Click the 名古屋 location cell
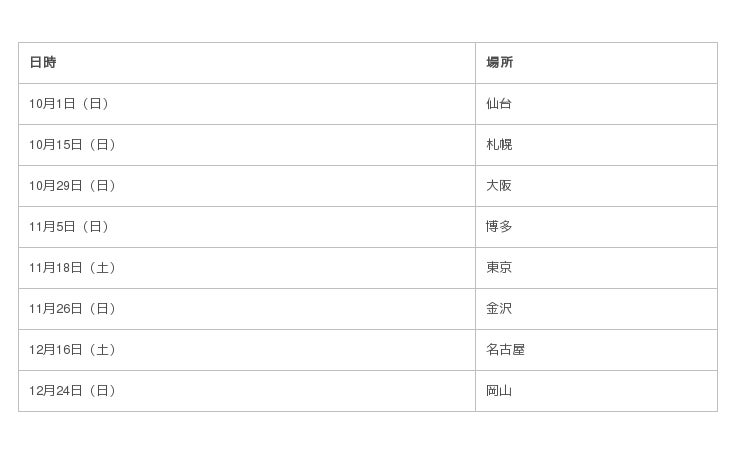The height and width of the screenshot is (452, 740). (505, 350)
